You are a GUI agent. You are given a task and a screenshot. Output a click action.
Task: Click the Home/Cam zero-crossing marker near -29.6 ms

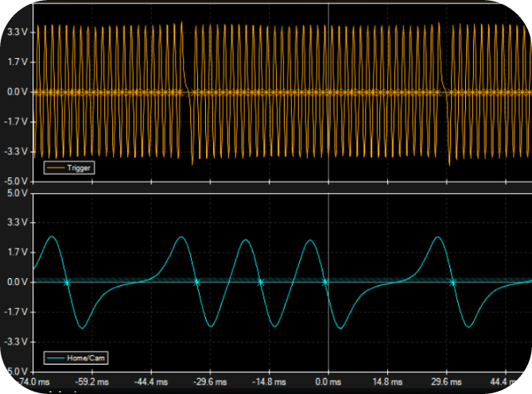coord(196,282)
